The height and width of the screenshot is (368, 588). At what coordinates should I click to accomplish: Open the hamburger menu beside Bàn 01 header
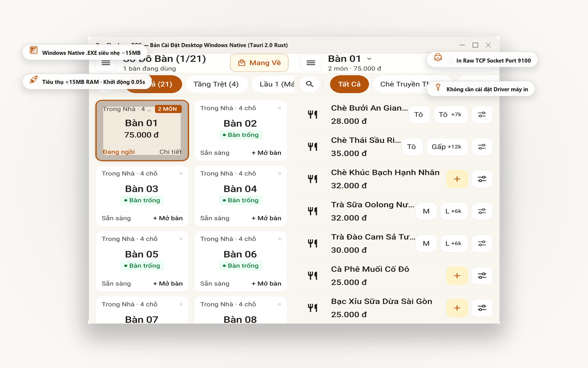(x=311, y=63)
